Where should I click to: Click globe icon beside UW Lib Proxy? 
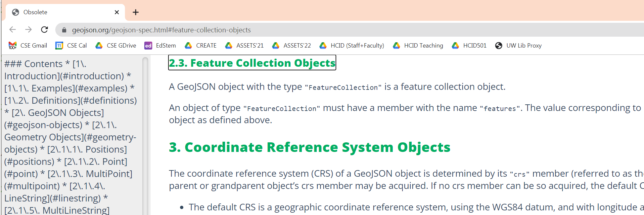[499, 46]
